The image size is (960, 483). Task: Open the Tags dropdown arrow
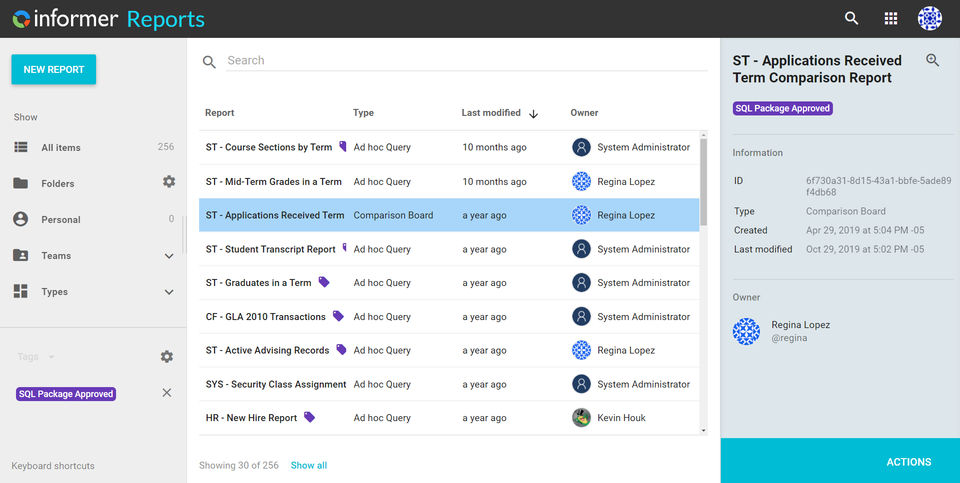point(51,357)
